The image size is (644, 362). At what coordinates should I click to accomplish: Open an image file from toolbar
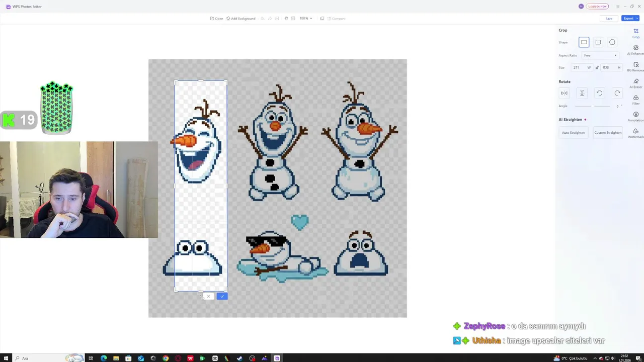tap(216, 19)
